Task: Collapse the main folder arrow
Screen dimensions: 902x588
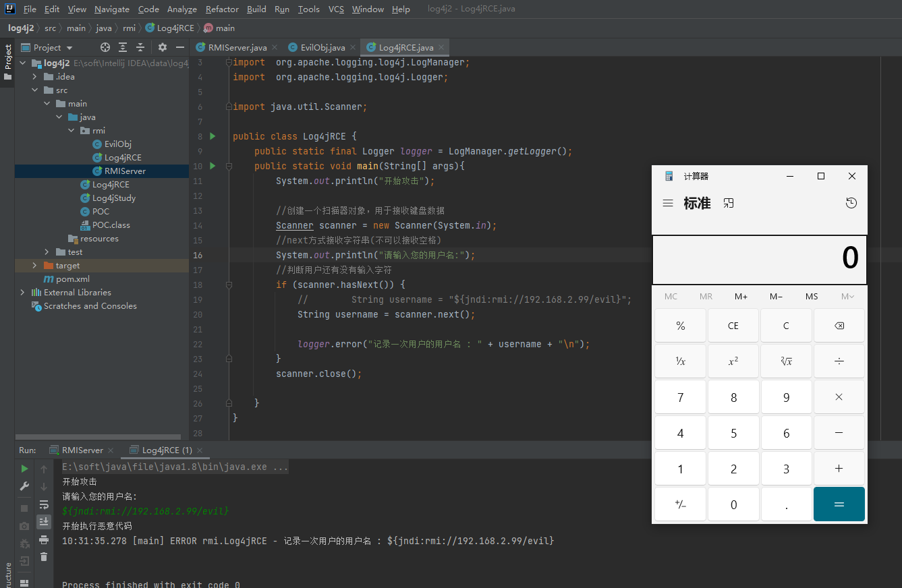Action: coord(47,104)
